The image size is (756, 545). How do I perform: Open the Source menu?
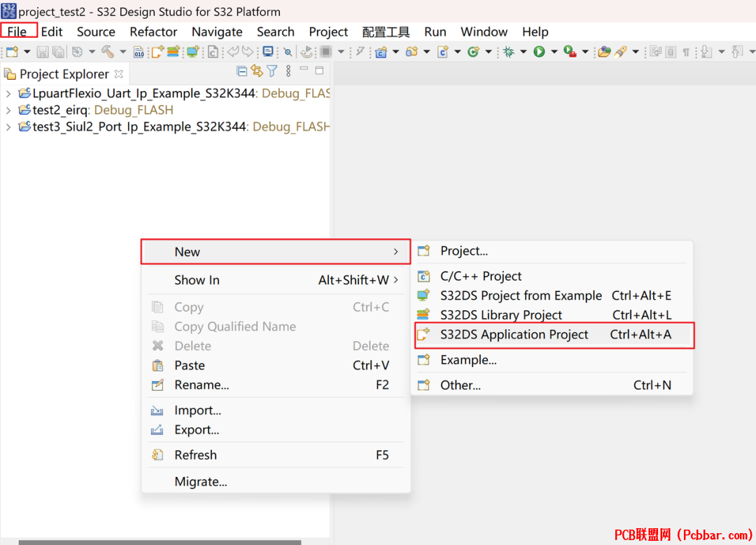coord(96,32)
